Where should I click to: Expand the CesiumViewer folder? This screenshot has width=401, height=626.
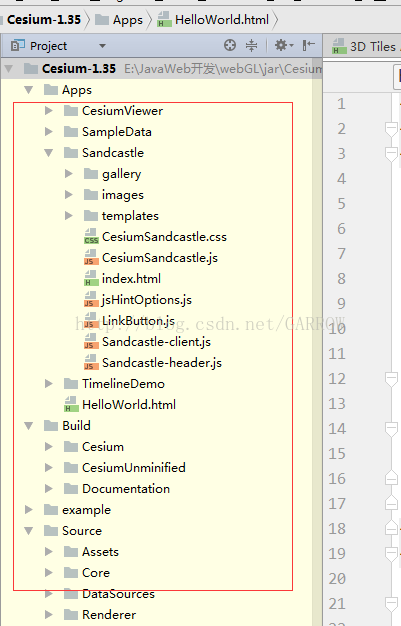[x=49, y=111]
